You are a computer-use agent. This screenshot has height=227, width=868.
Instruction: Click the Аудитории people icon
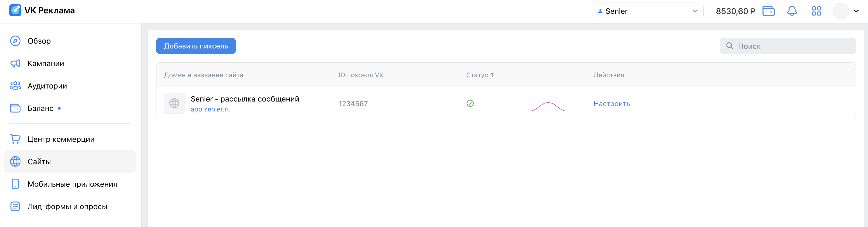tap(15, 86)
